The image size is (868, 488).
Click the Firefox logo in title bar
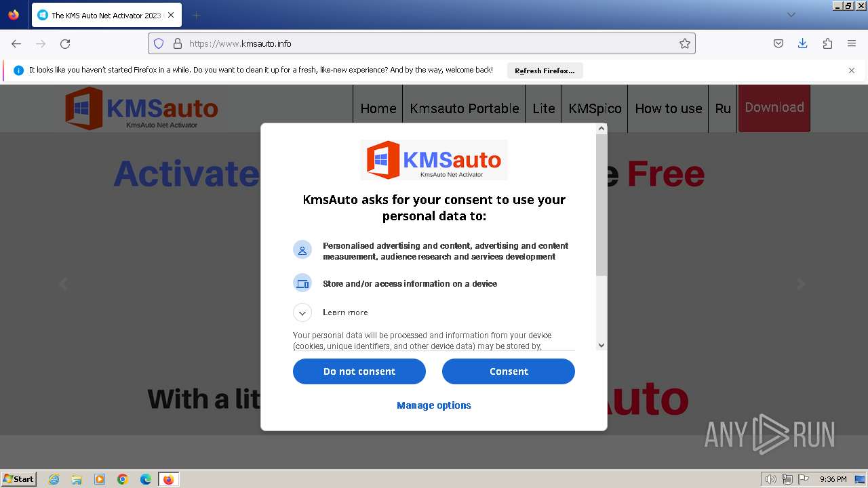coord(14,14)
